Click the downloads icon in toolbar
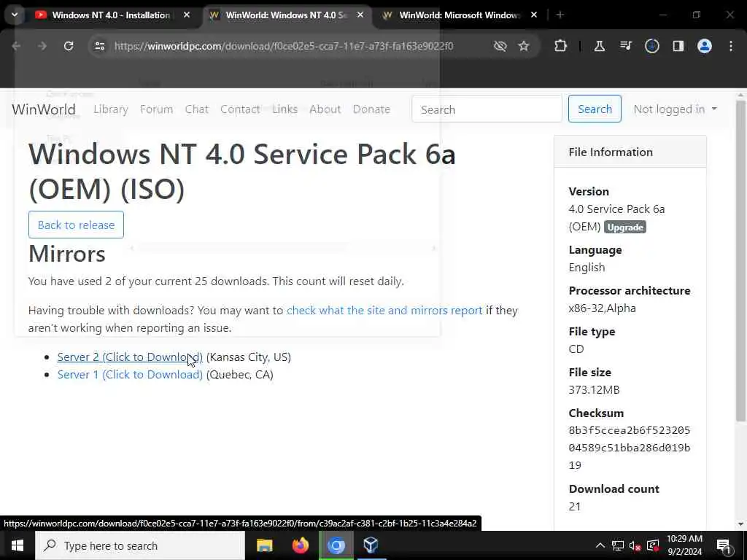This screenshot has width=747, height=560. [x=651, y=46]
